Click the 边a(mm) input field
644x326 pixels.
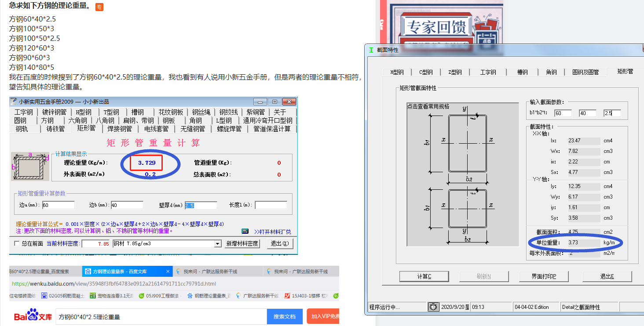[58, 205]
